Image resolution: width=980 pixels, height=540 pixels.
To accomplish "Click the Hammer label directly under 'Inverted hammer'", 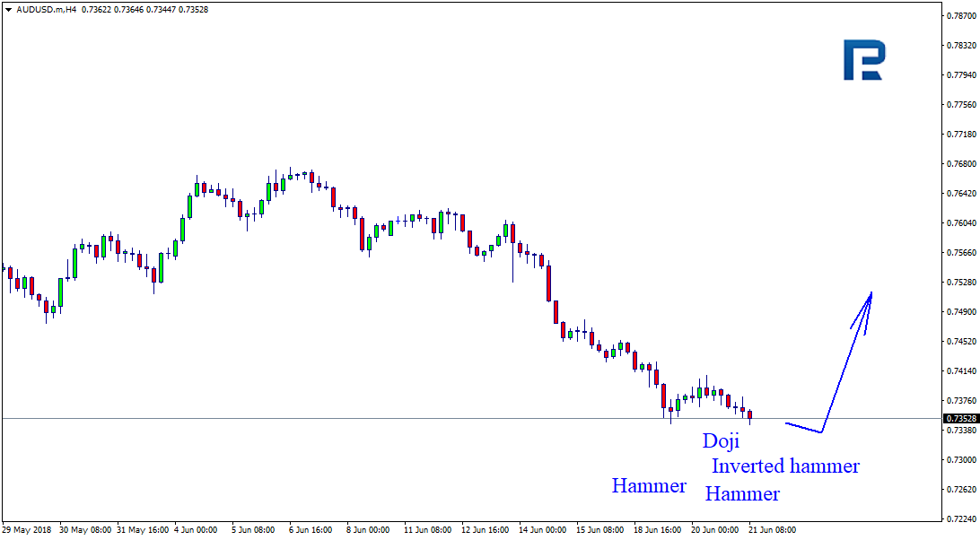I will click(x=742, y=494).
